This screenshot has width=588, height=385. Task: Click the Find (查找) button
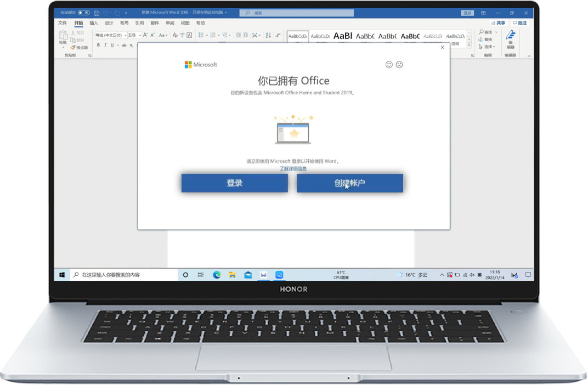485,32
